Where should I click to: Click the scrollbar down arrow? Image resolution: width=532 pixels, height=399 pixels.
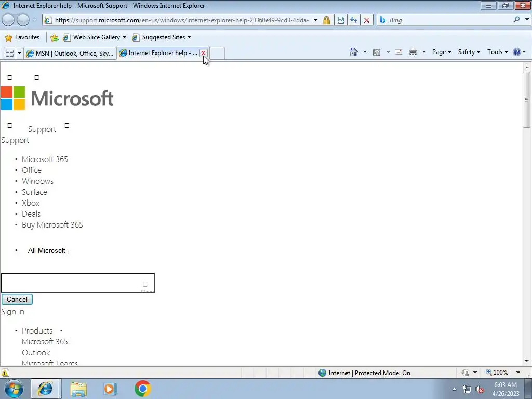pyautogui.click(x=526, y=361)
